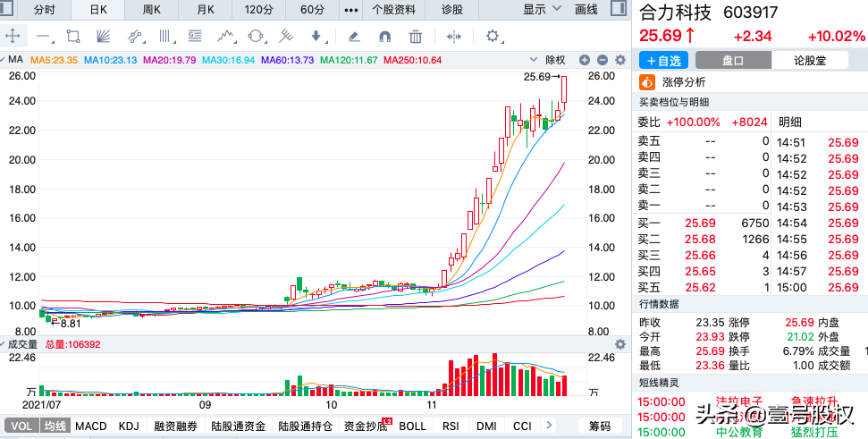Switch to 60分 chart tab
Viewport: 868px width, 439px height.
pos(313,10)
